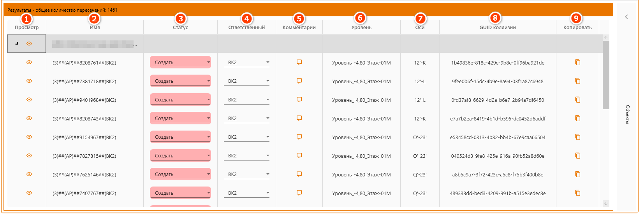Toggle view eye for collision 7381718

[29, 81]
